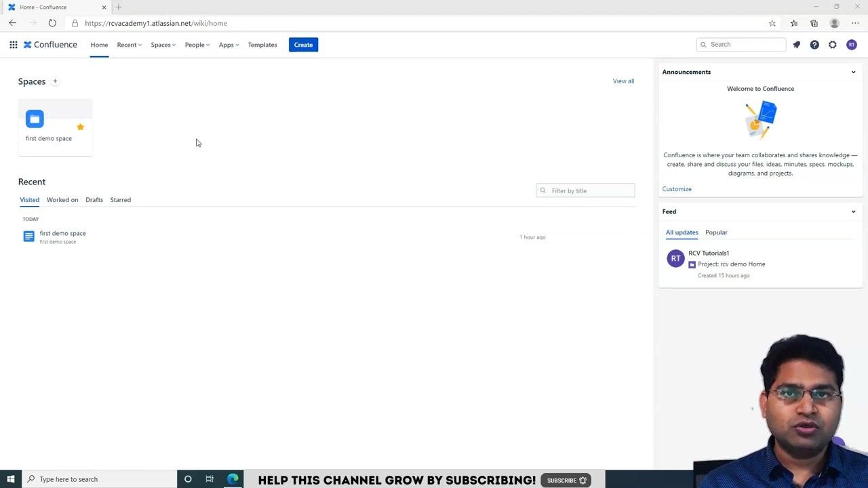The image size is (868, 488).
Task: Open a new browser tab
Action: pos(119,7)
